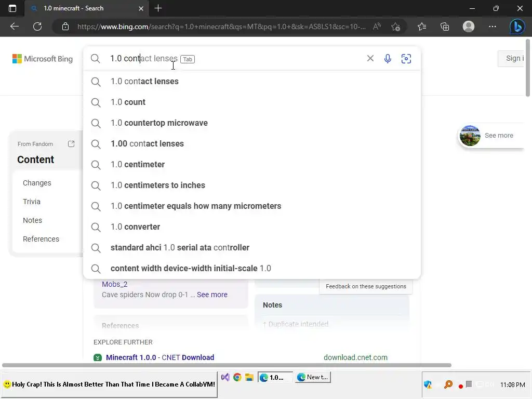This screenshot has height=399, width=532.
Task: Open Fandom source external link icon
Action: (71, 144)
